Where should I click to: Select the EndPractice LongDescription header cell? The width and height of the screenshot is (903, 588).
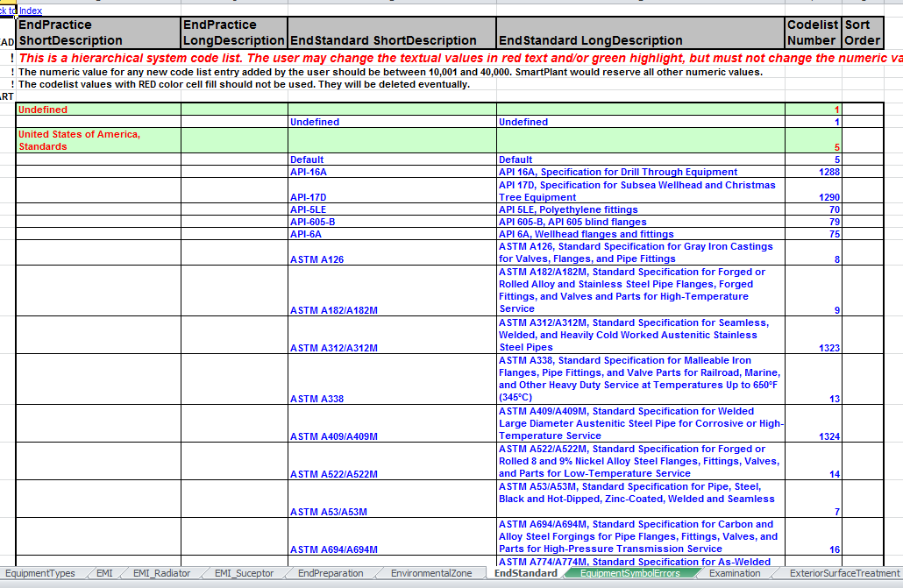click(x=234, y=32)
